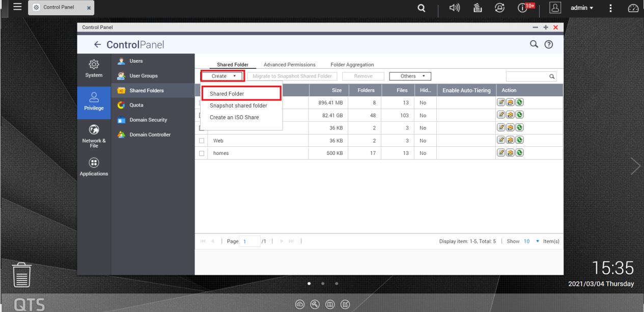This screenshot has width=644, height=312.
Task: Click the Page number input field
Action: click(x=249, y=241)
